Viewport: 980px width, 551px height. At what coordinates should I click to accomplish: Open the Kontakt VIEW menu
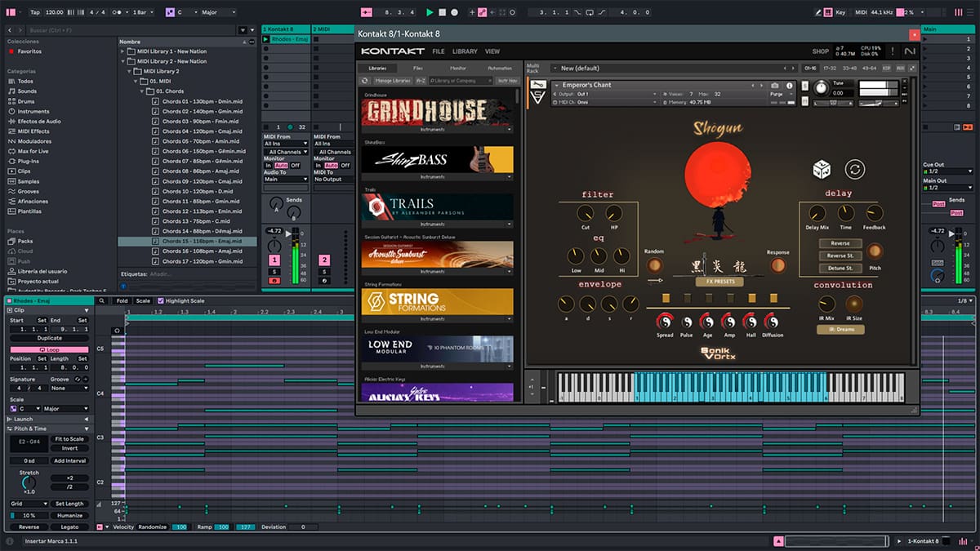pyautogui.click(x=492, y=51)
